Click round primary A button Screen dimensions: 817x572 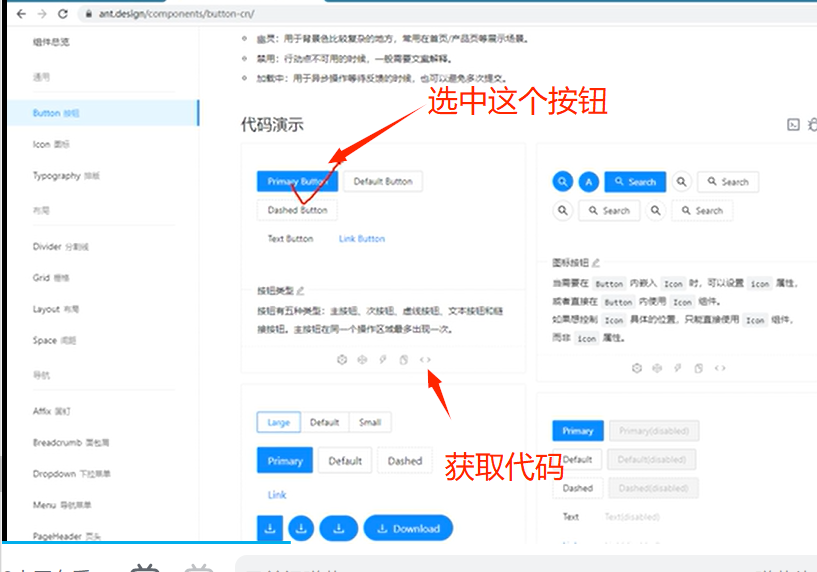point(589,182)
